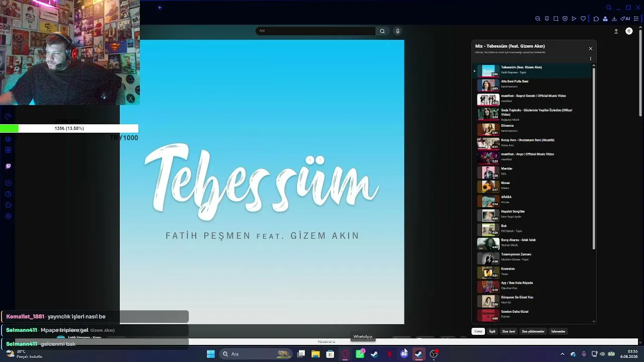The width and height of the screenshot is (644, 362).
Task: Click the search magnifier in browser title bar
Action: (x=609, y=8)
